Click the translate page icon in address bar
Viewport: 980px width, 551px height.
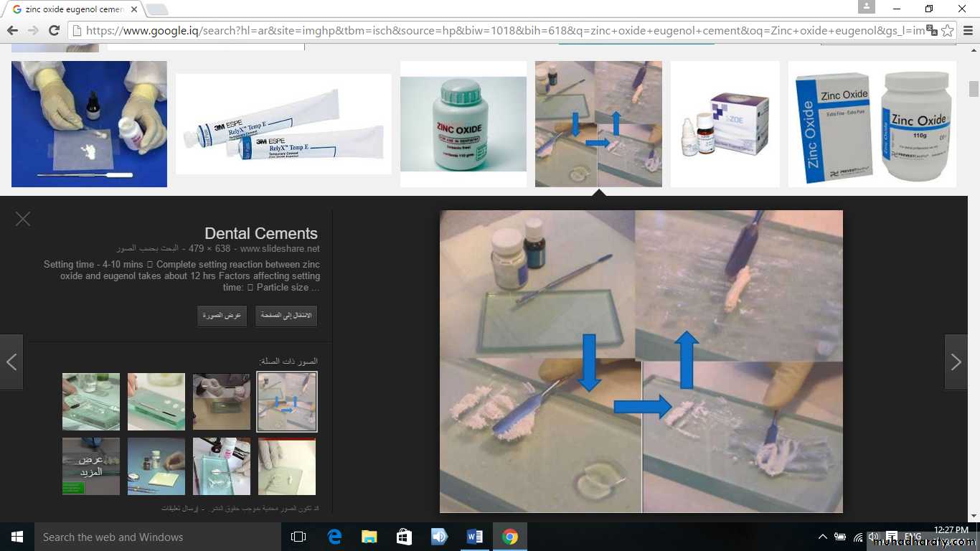pos(931,30)
